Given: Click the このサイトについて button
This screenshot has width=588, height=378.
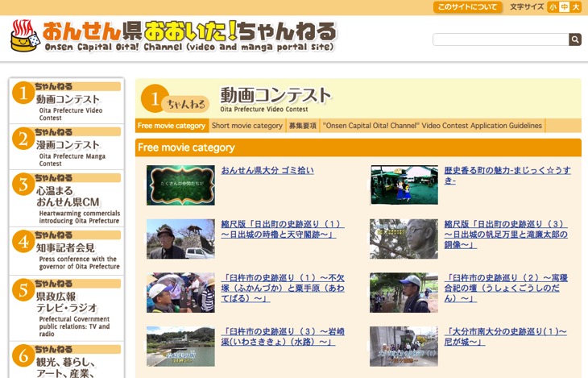Looking at the screenshot, I should coord(467,7).
